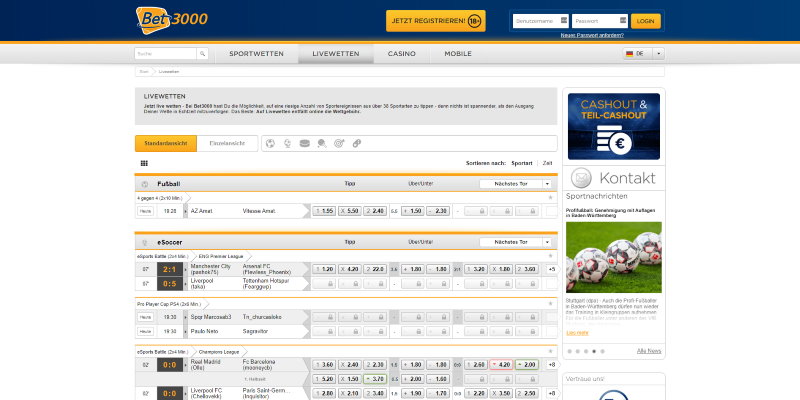
Task: Filter by the football globe icon
Action: 270,143
